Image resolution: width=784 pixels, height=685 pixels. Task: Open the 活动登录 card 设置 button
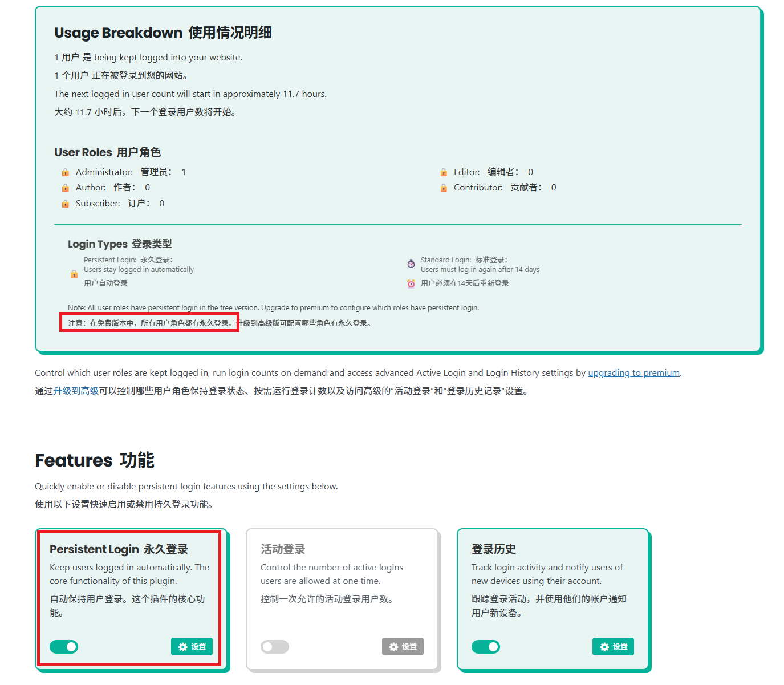[x=403, y=646]
